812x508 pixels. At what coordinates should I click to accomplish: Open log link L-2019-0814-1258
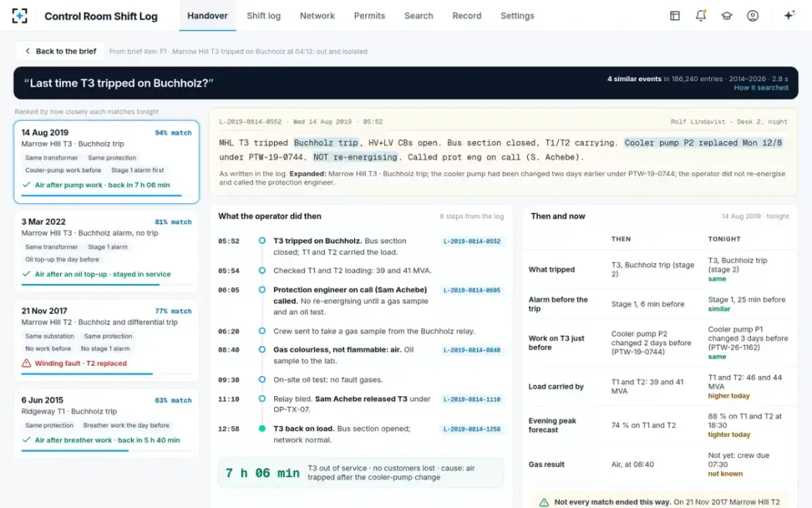[472, 429]
